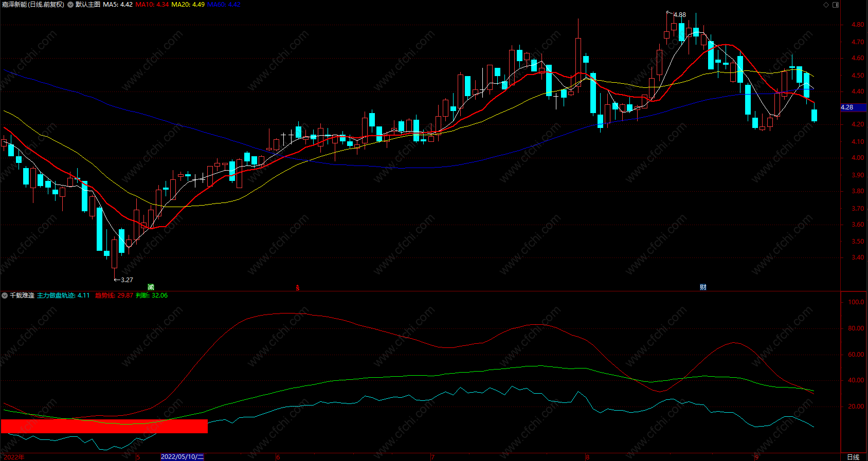Click the 财 marker icon
The image size is (868, 461).
[703, 287]
